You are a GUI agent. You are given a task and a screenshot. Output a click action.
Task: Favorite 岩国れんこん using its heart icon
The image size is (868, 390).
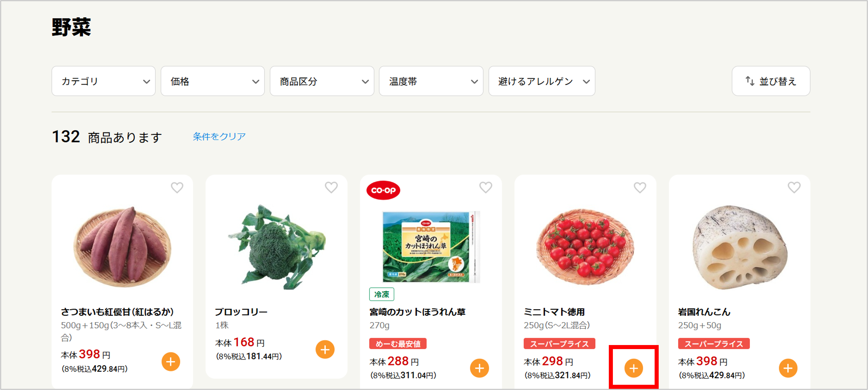(x=793, y=187)
